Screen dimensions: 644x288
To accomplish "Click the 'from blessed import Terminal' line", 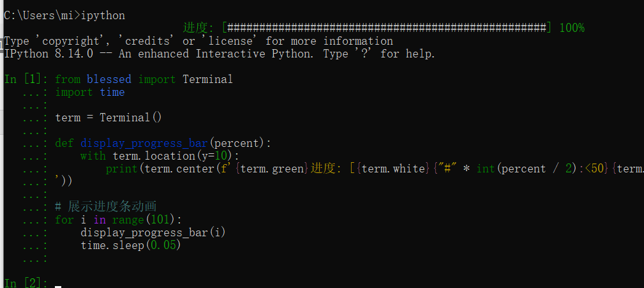I will tap(144, 79).
